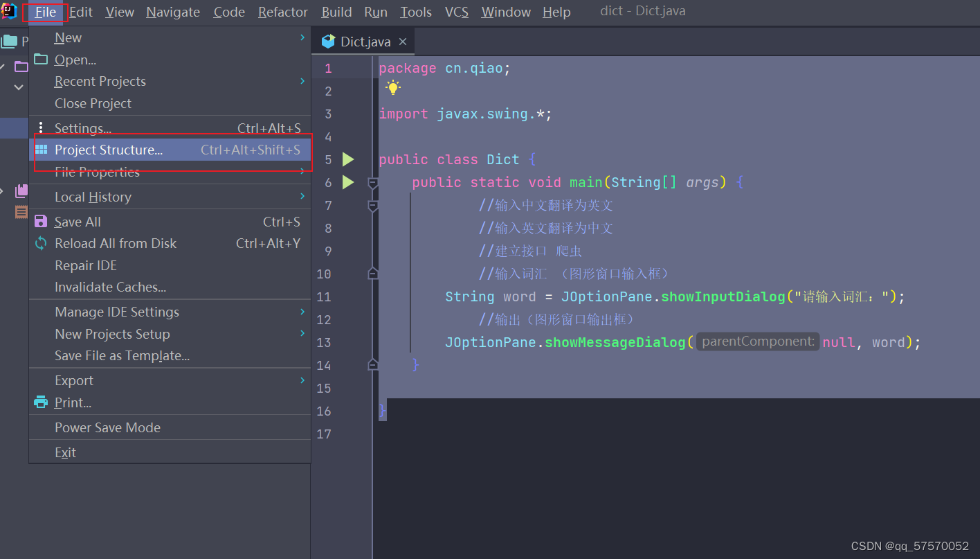The height and width of the screenshot is (559, 980).
Task: Click the Project Structure grid icon
Action: click(42, 150)
